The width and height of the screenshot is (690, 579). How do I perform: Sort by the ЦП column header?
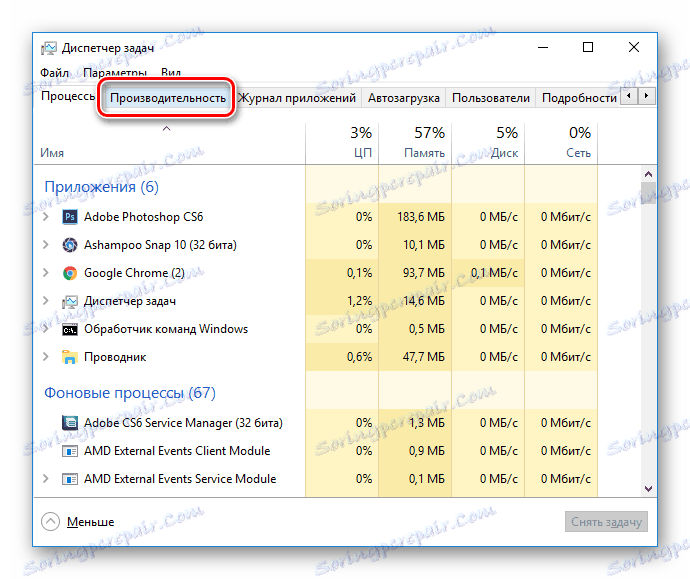342,143
